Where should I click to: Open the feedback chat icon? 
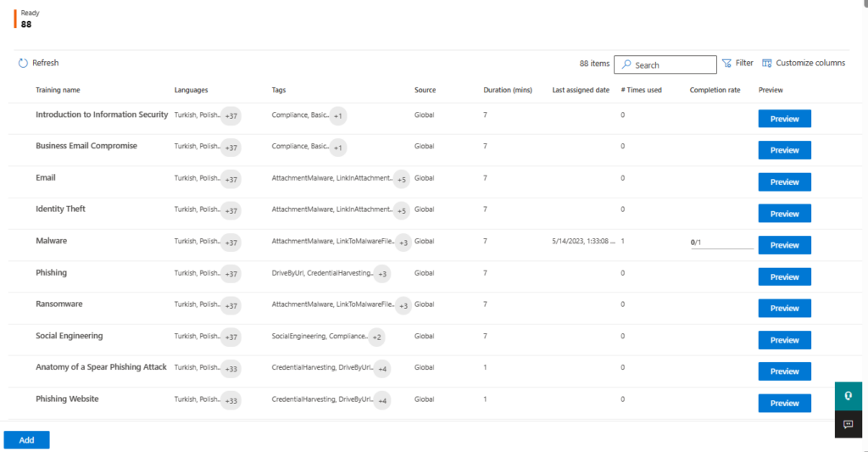tap(848, 424)
